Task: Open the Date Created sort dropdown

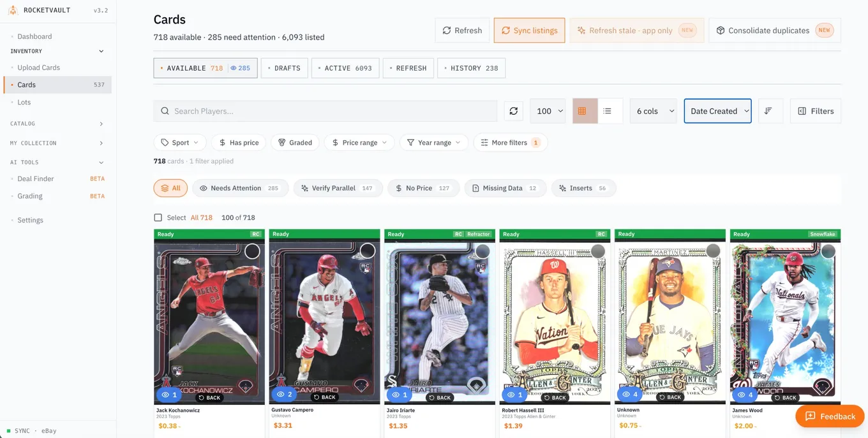Action: point(718,111)
